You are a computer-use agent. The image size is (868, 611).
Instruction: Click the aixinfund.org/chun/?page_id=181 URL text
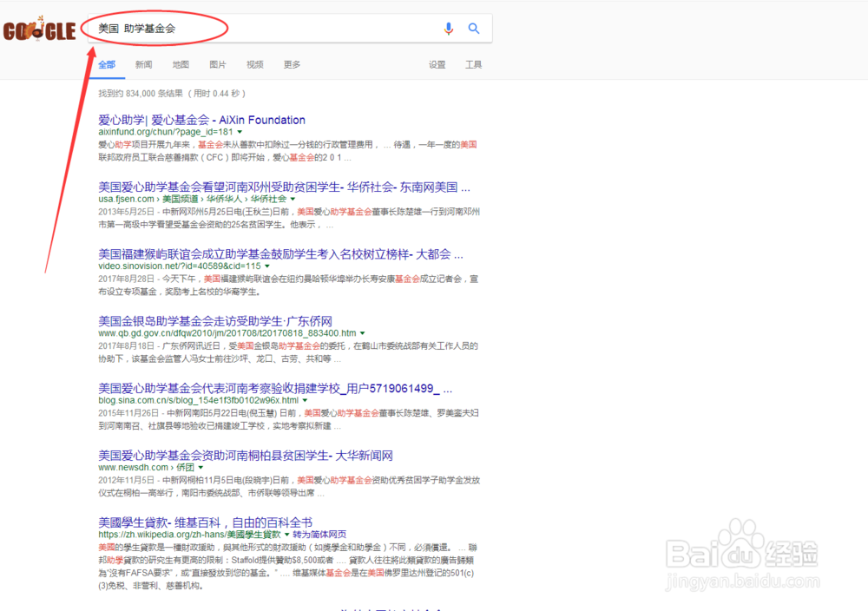point(166,132)
